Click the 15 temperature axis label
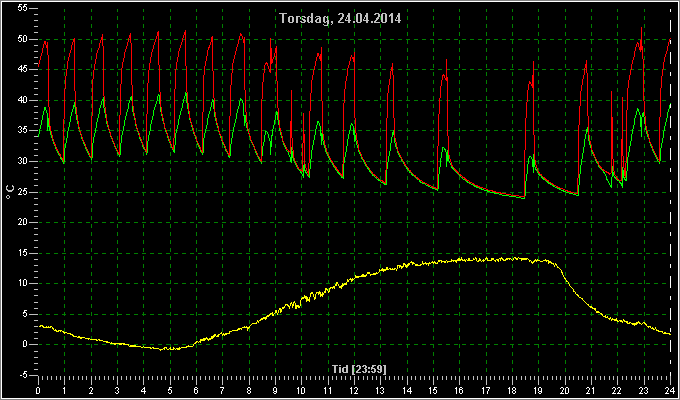Screen dimensions: 680x400 point(23,253)
